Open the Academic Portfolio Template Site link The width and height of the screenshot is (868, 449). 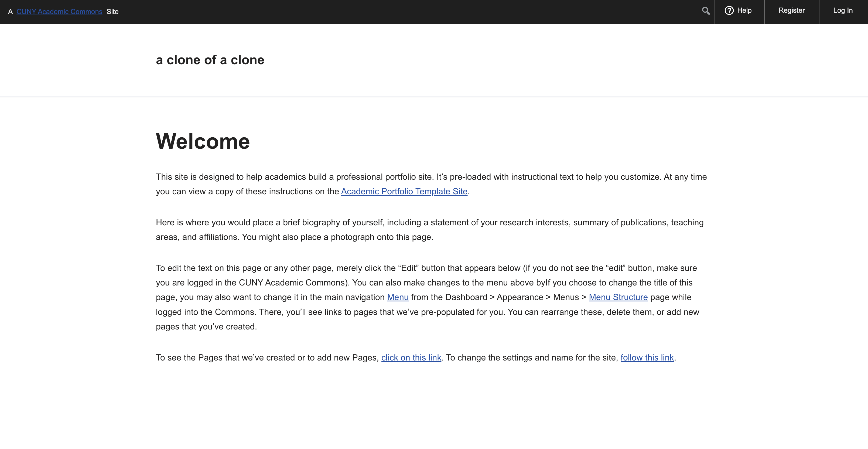[x=404, y=192]
